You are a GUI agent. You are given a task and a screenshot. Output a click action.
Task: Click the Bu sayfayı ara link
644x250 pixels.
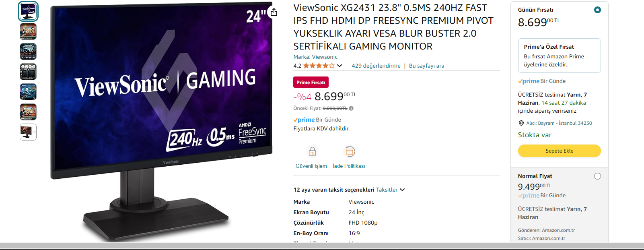426,66
